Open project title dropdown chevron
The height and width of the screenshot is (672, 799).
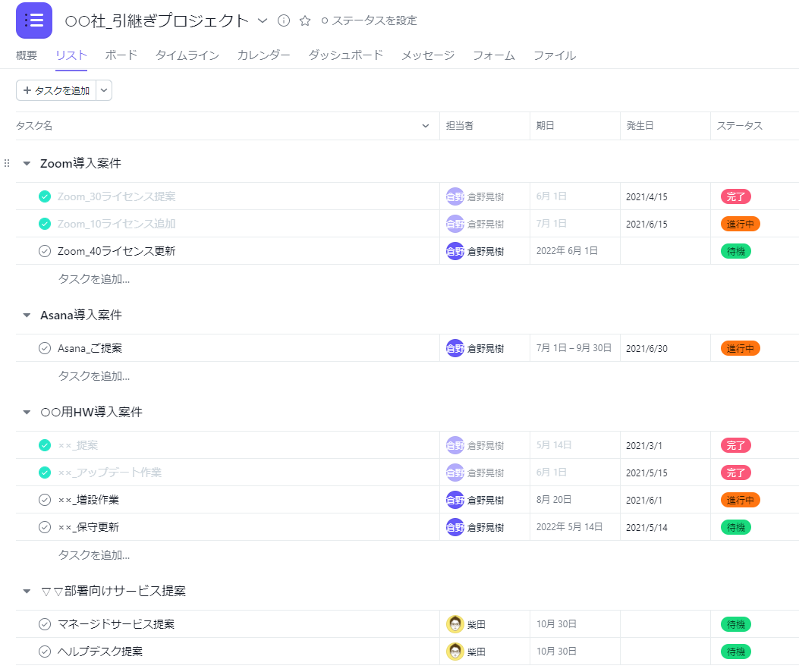[x=263, y=21]
